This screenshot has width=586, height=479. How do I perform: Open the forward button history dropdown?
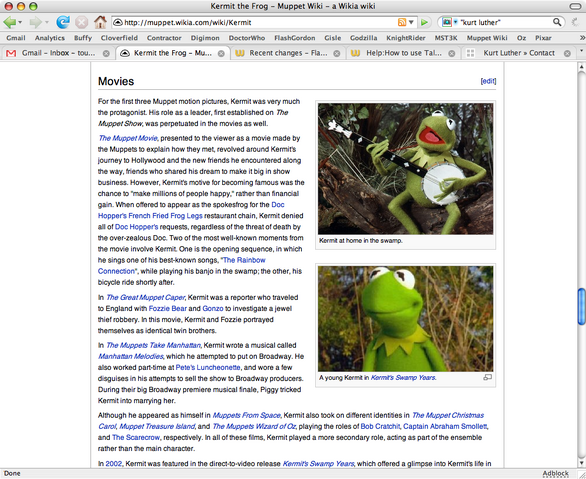click(x=46, y=22)
